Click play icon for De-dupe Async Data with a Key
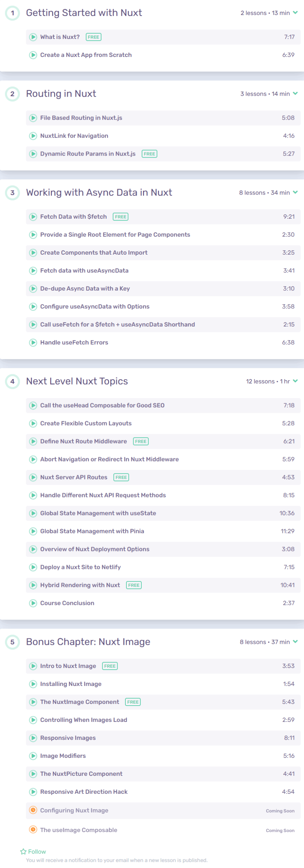Viewport: 304px width, 868px height. pyautogui.click(x=33, y=289)
